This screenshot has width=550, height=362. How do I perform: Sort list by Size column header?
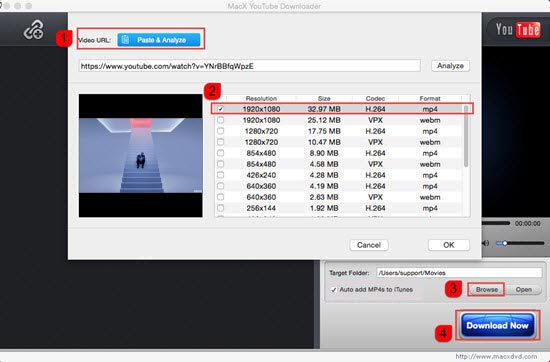(x=324, y=99)
